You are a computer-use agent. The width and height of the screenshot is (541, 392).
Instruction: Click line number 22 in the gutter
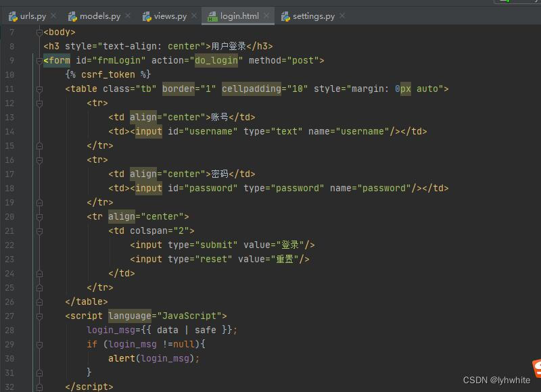click(9, 245)
